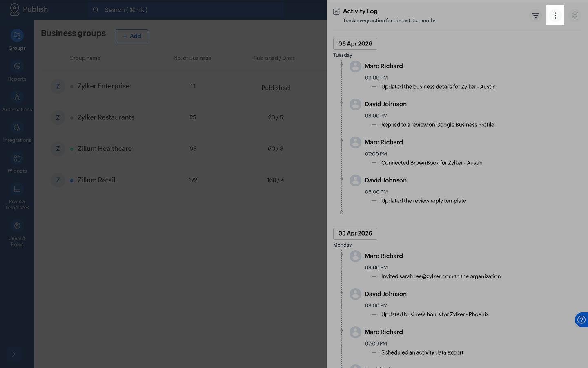Open the Widgets sidebar section
588x368 pixels.
pos(17,163)
